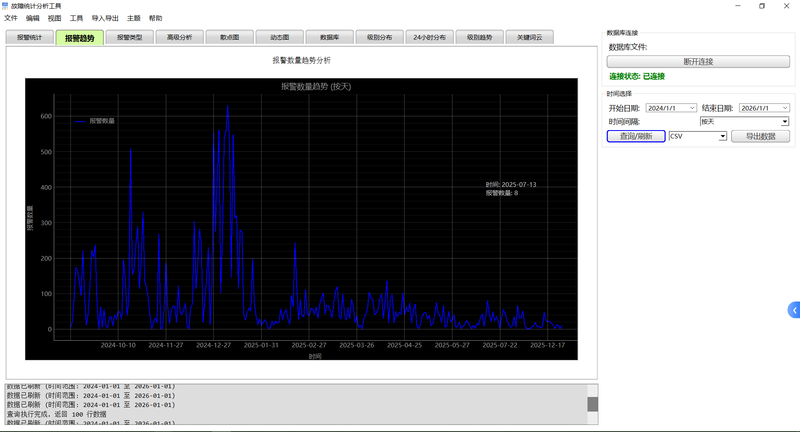Restore down the window

click(x=762, y=6)
